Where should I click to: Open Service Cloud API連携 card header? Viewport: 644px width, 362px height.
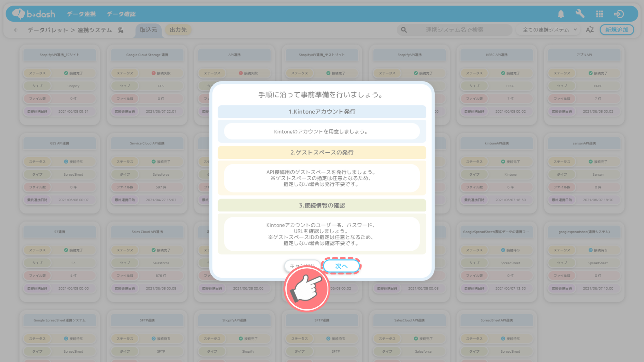(x=147, y=143)
